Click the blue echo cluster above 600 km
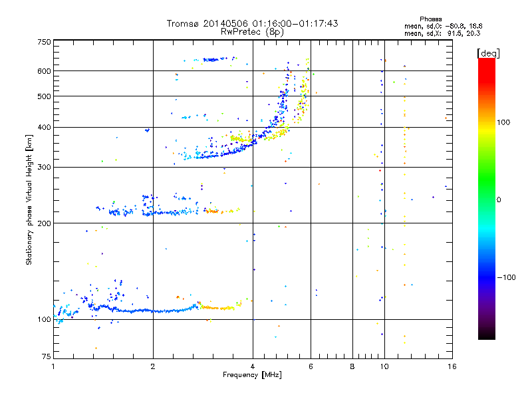This screenshot has width=532, height=399. [x=211, y=60]
